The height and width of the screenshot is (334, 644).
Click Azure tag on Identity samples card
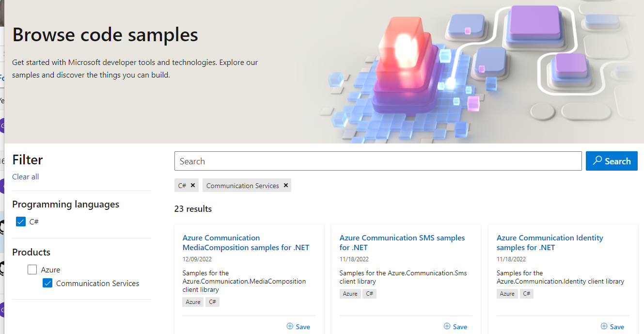507,293
